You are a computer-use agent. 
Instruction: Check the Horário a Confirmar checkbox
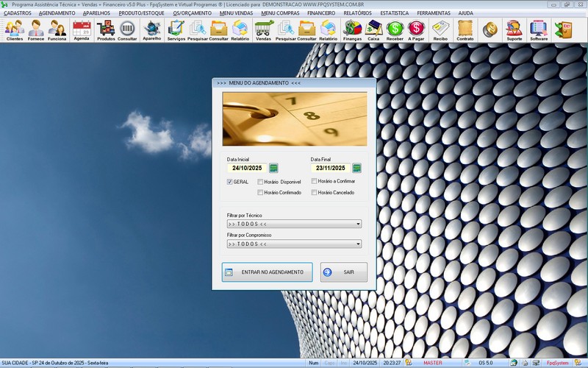315,181
